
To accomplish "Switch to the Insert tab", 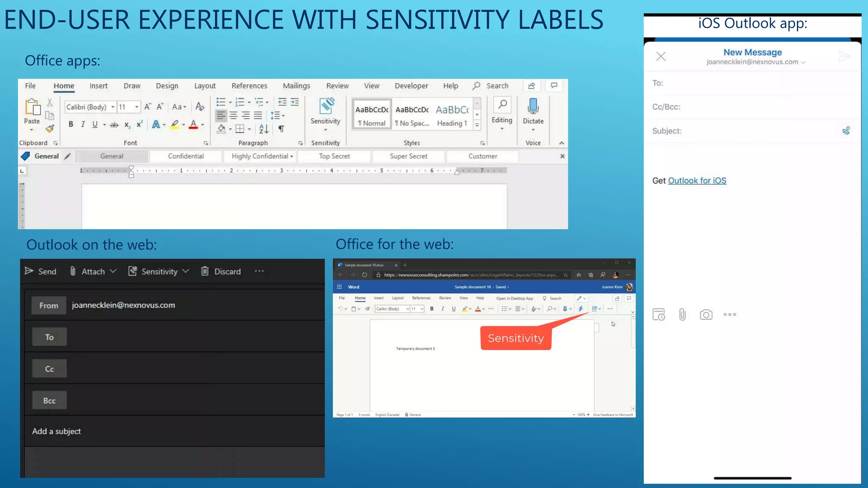I will click(x=98, y=86).
